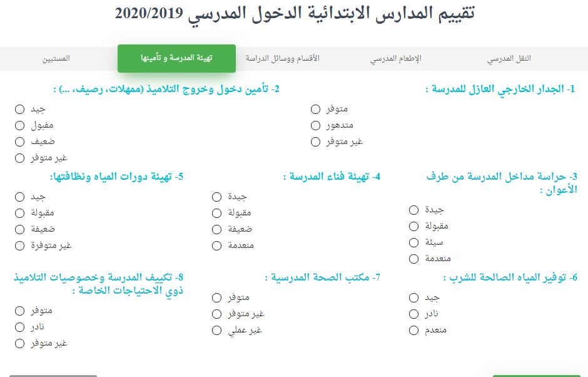The width and height of the screenshot is (588, 377).
Task: Select سيئة for question 3 حراسة مداخل المدرسة
Action: coord(413,242)
